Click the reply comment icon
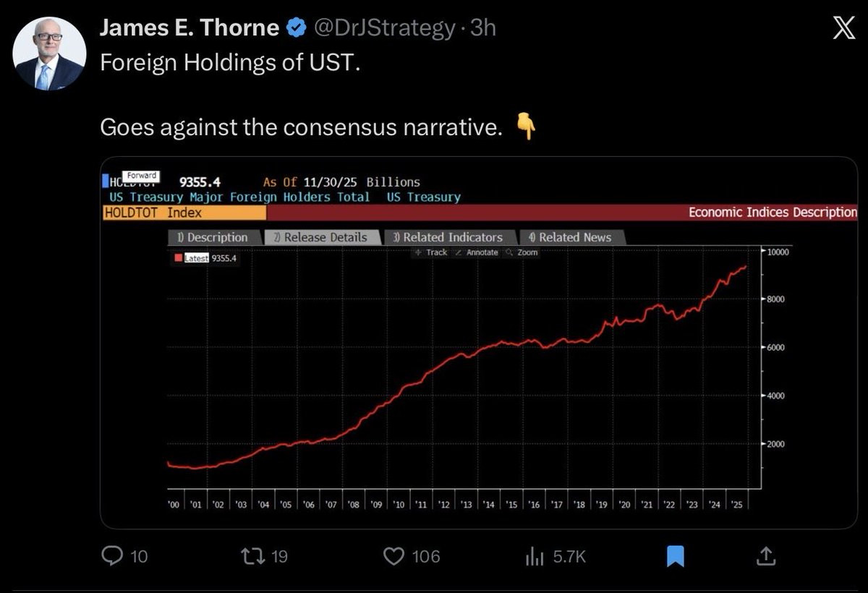Screen dimensions: 868x593 tap(113, 555)
